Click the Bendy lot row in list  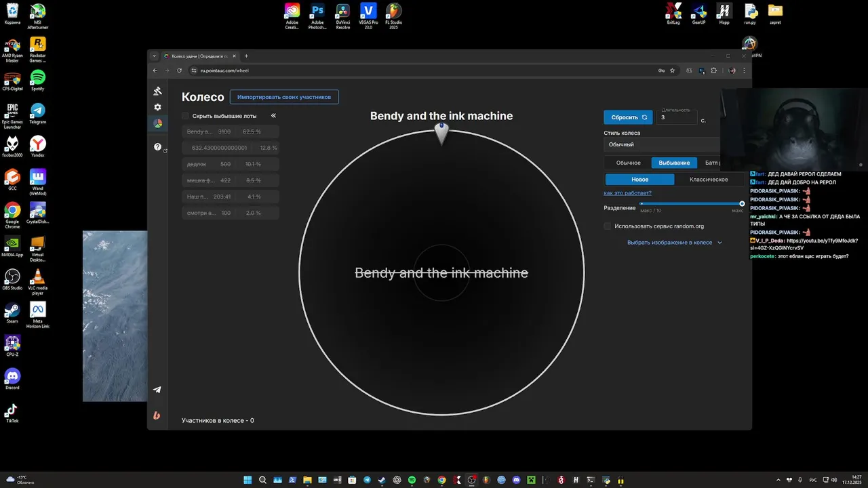point(231,131)
